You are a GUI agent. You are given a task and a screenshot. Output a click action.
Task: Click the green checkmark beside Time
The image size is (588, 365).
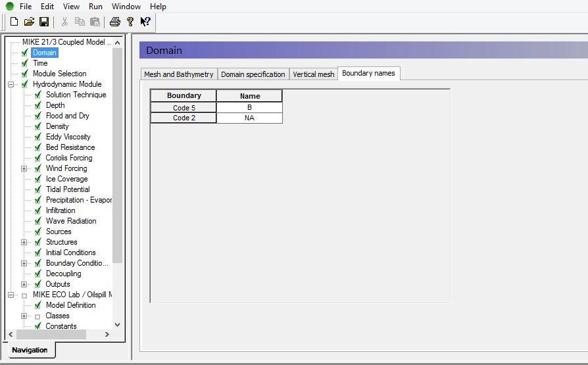tap(25, 63)
